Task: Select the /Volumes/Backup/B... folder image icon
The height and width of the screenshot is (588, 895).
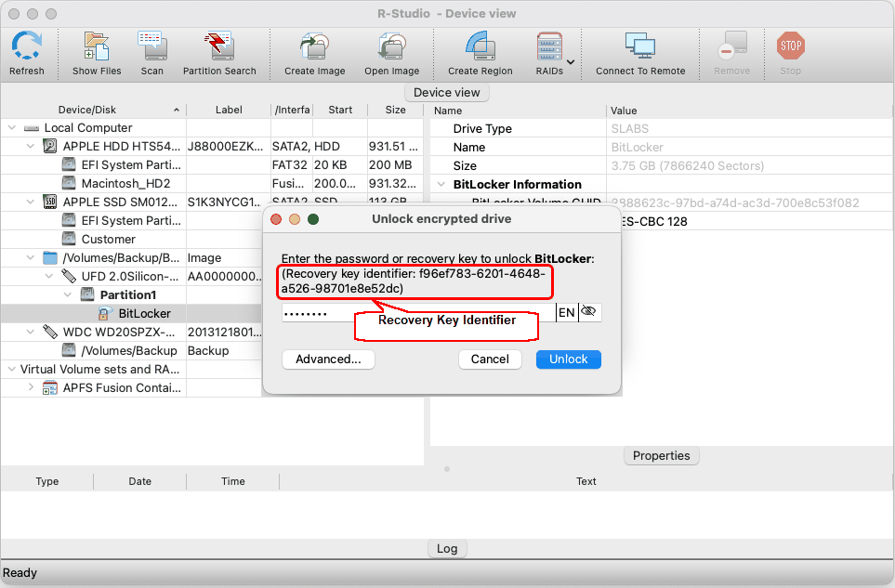Action: [x=50, y=258]
